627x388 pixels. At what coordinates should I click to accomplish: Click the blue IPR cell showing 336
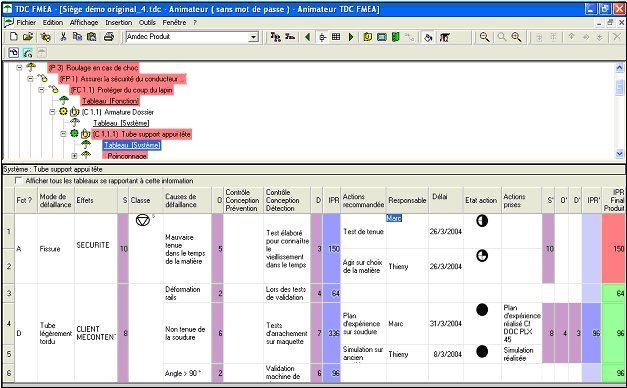point(332,333)
